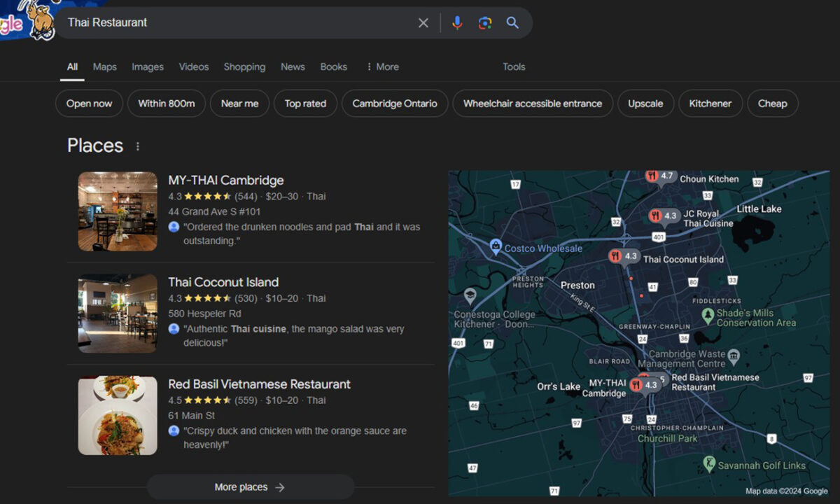Select the JC Royal Thai Cuisine map pin
The height and width of the screenshot is (504, 840).
tap(664, 216)
